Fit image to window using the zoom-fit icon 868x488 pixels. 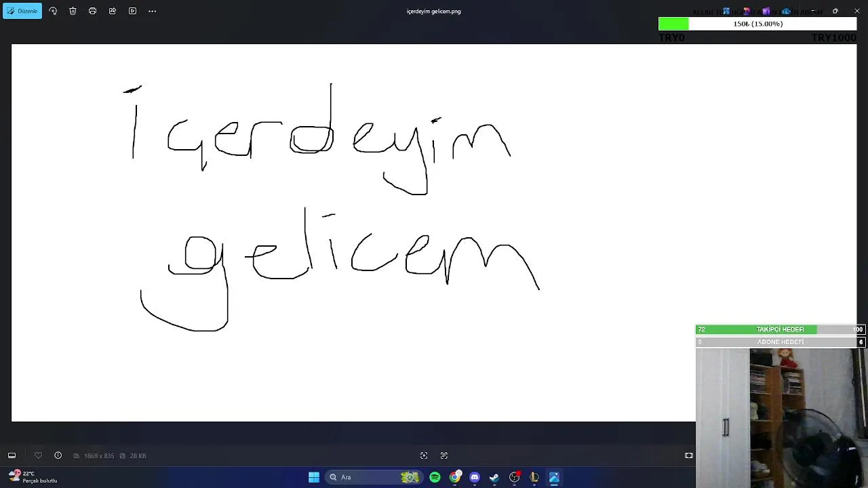(x=424, y=455)
